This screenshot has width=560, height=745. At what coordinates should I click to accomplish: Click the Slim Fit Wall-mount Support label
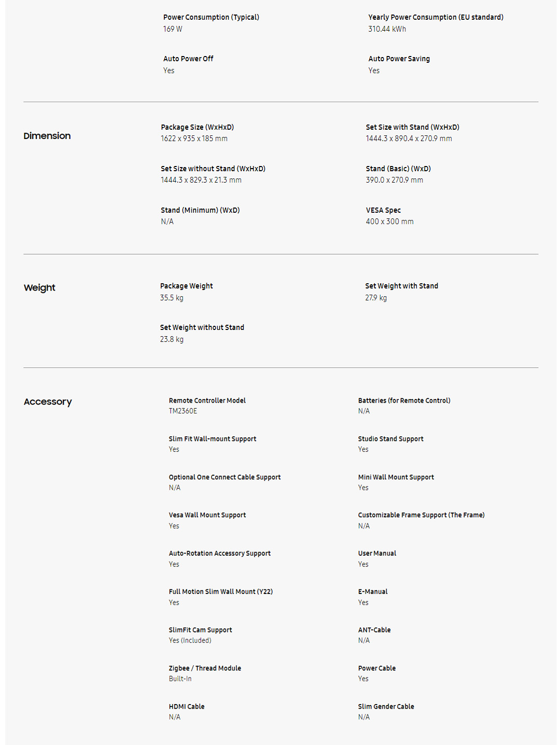(x=213, y=439)
